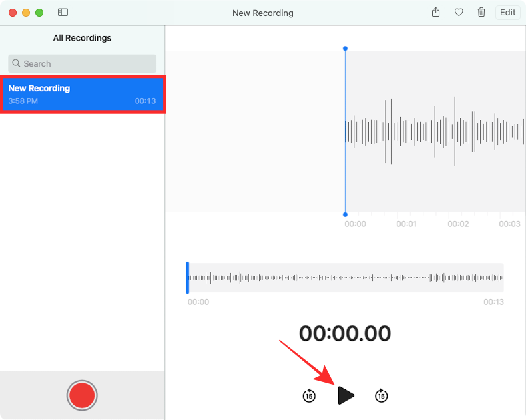Delete the recording with trash icon

click(x=481, y=13)
